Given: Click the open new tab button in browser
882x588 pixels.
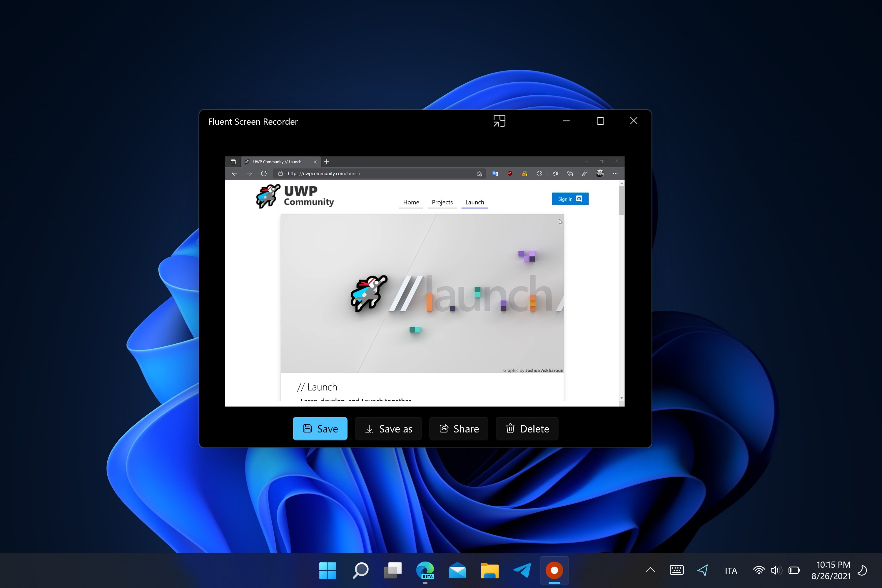Looking at the screenshot, I should [x=326, y=161].
